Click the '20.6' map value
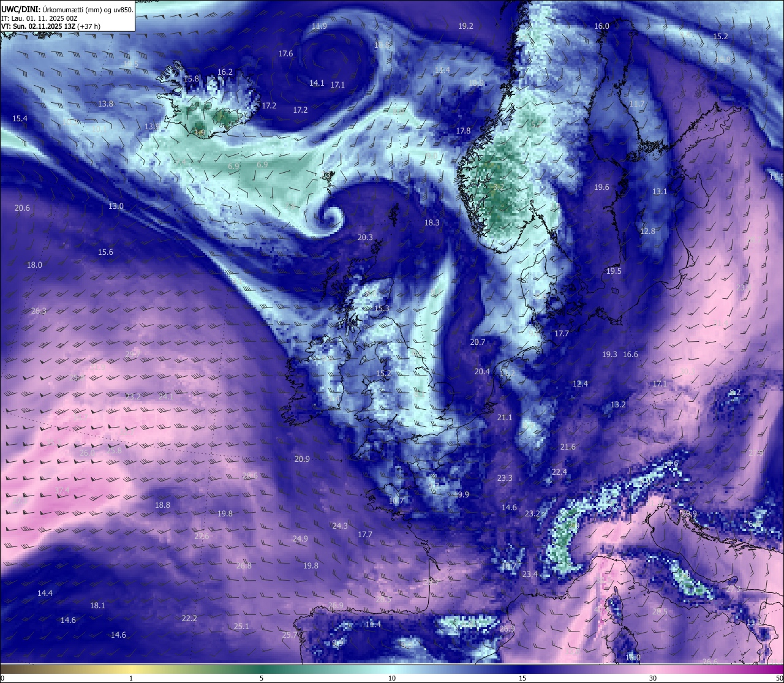This screenshot has width=784, height=683. 22,208
